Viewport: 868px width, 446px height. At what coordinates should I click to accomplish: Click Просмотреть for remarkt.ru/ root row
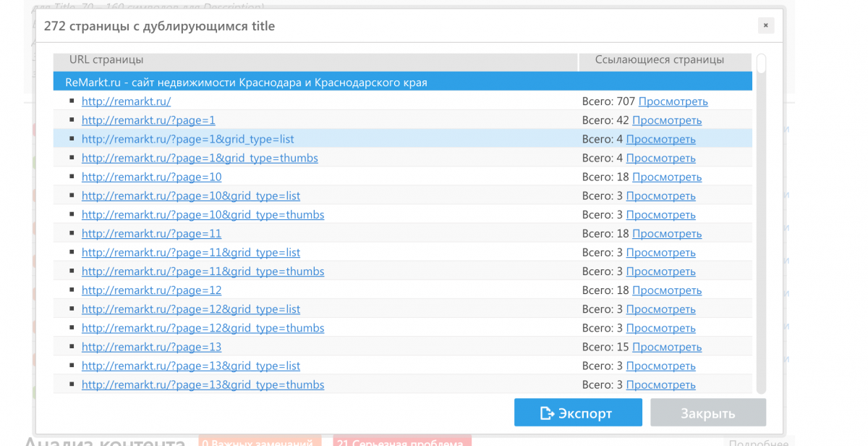pos(673,101)
